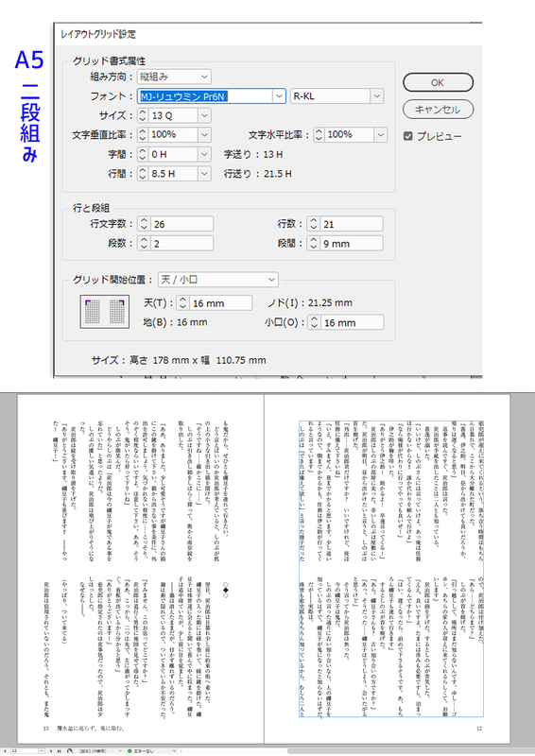Open the 文字水平比率 dropdown arrow
This screenshot has height=756, width=535.
[x=381, y=134]
